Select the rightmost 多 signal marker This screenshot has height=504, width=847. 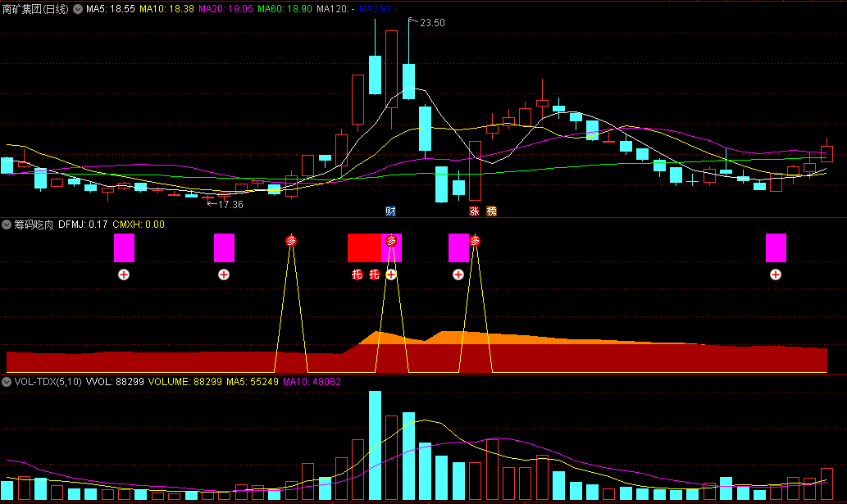(475, 241)
